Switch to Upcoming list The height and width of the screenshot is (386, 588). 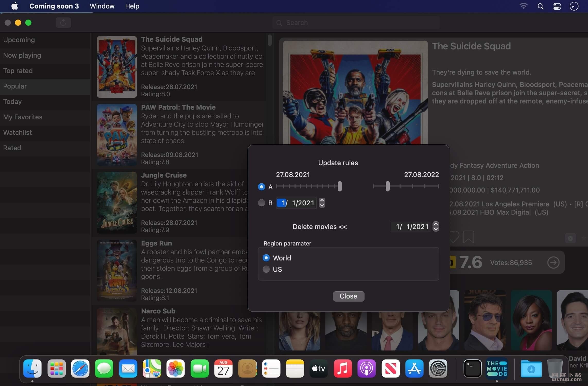[x=45, y=40]
